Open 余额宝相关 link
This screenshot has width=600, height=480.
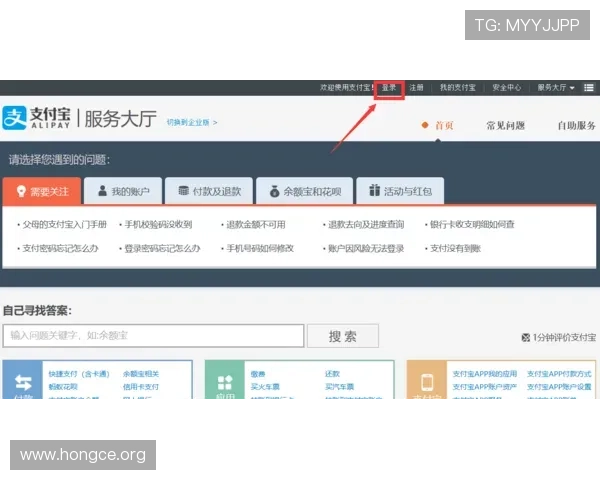(x=141, y=374)
